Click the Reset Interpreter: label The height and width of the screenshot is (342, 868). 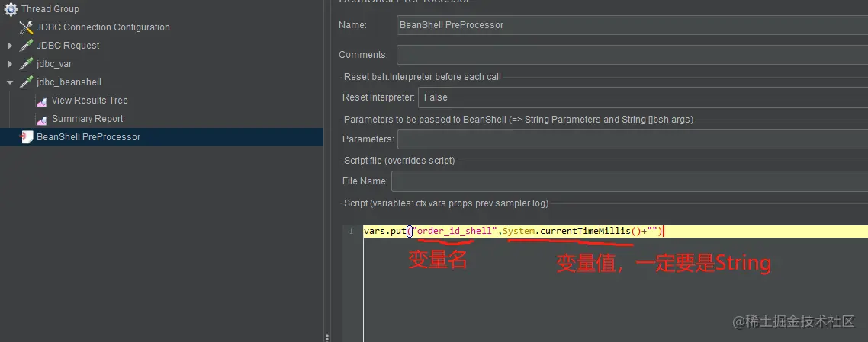coord(378,97)
